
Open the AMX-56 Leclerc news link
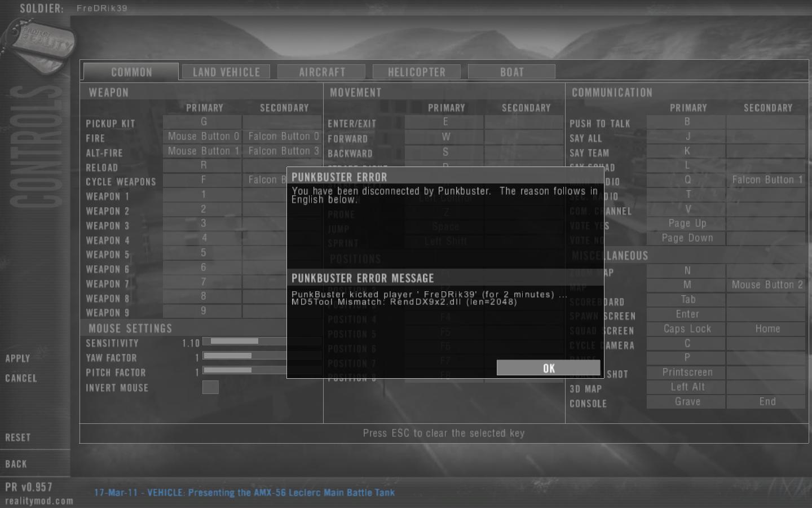tap(244, 493)
